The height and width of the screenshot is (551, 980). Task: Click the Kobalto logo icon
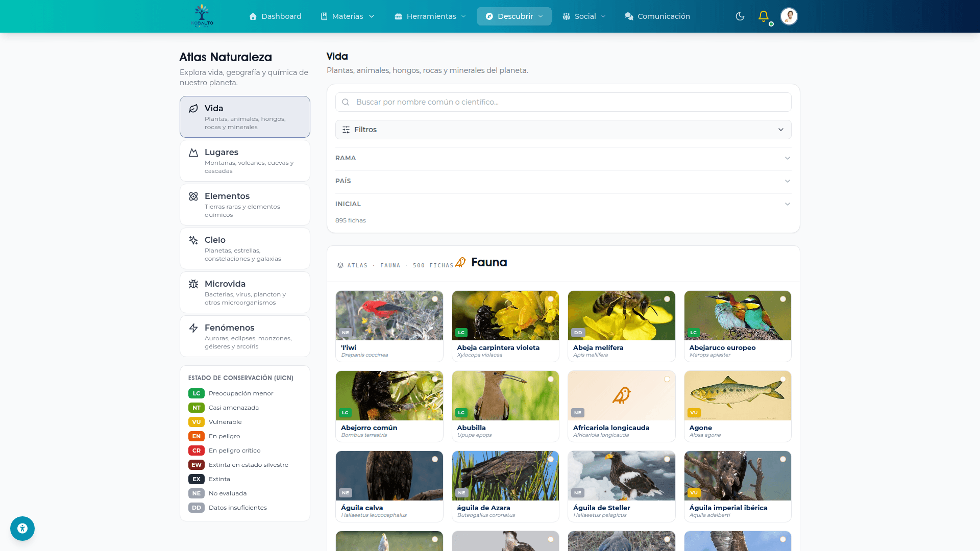pyautogui.click(x=202, y=16)
